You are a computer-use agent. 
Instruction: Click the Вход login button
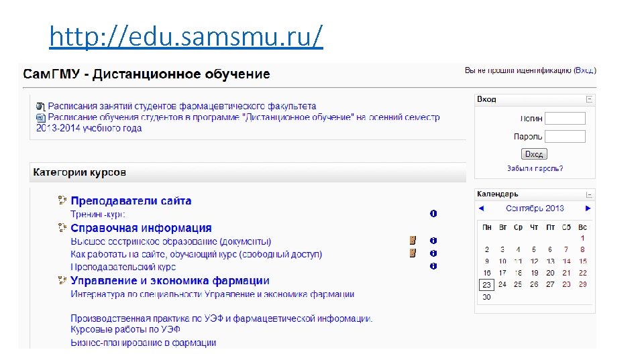[x=534, y=154]
